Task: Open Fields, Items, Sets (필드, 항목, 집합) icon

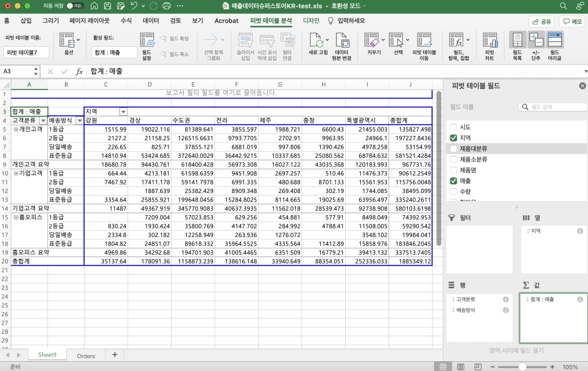Action: click(x=457, y=40)
